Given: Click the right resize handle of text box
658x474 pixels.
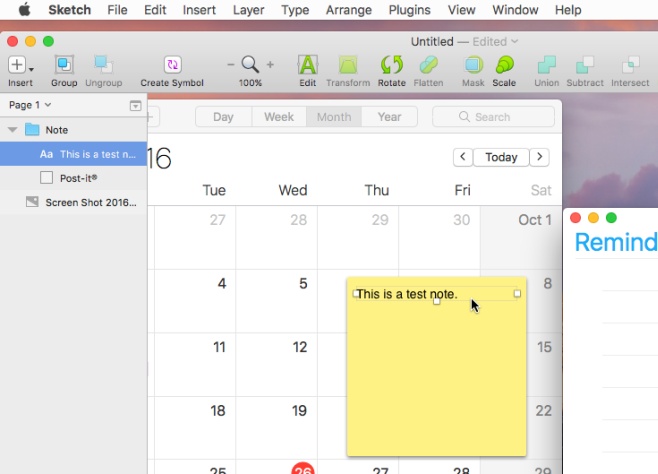Looking at the screenshot, I should click(517, 294).
